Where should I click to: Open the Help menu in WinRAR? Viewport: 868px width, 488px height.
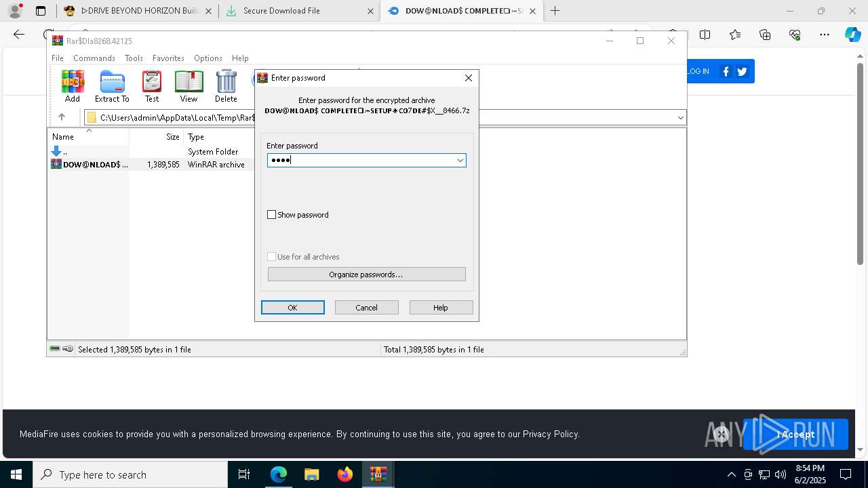pyautogui.click(x=240, y=58)
